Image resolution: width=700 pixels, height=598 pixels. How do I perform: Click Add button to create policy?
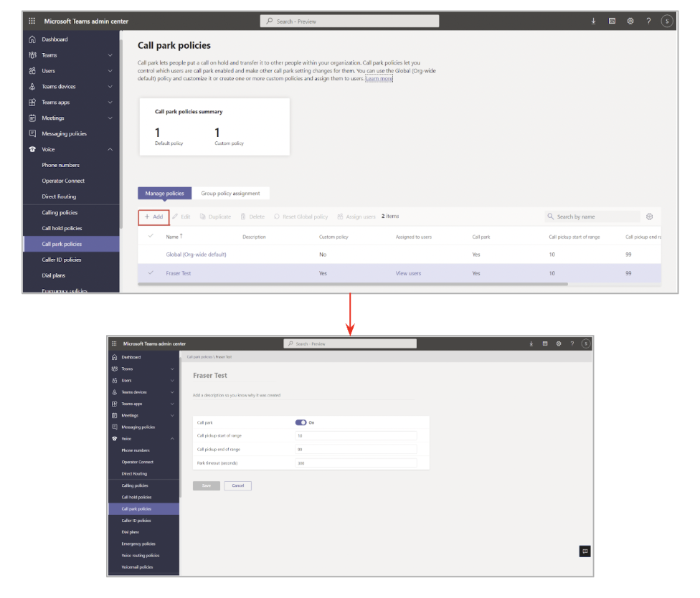click(x=153, y=217)
